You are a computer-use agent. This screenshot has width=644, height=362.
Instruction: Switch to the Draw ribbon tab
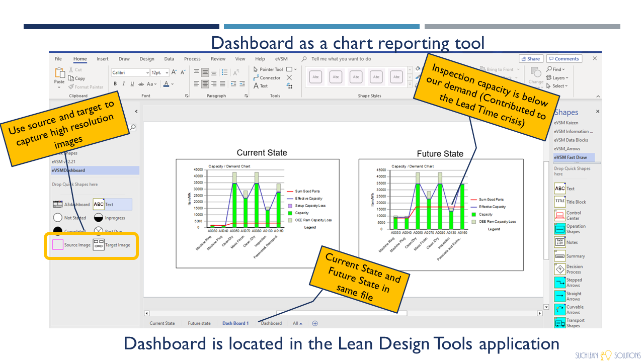tap(124, 59)
